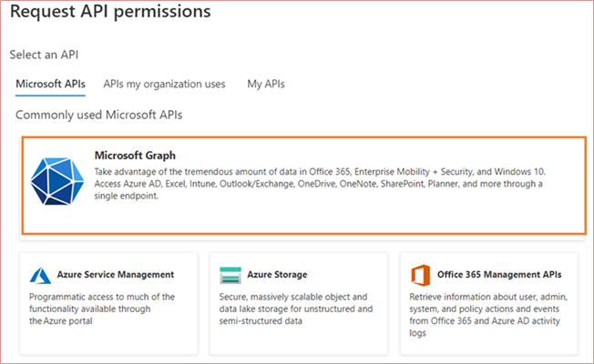The height and width of the screenshot is (364, 594).
Task: Switch to the Microsoft APIs tab
Action: pos(50,84)
